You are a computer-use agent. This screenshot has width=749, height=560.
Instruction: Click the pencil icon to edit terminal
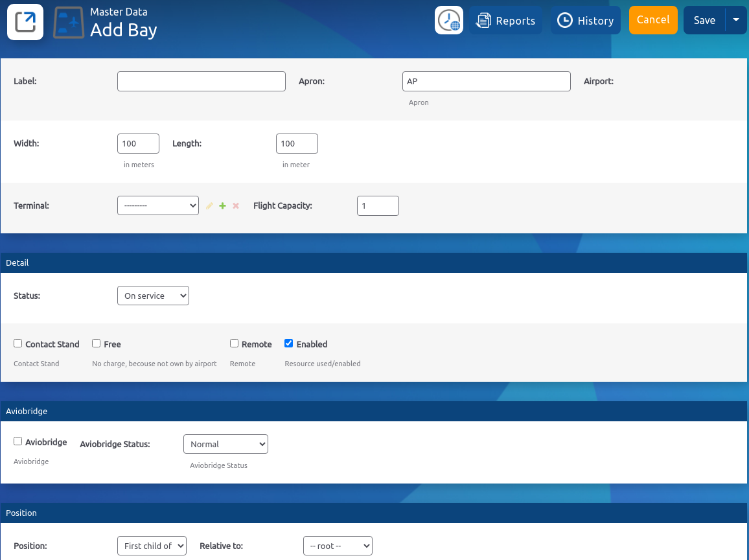209,206
